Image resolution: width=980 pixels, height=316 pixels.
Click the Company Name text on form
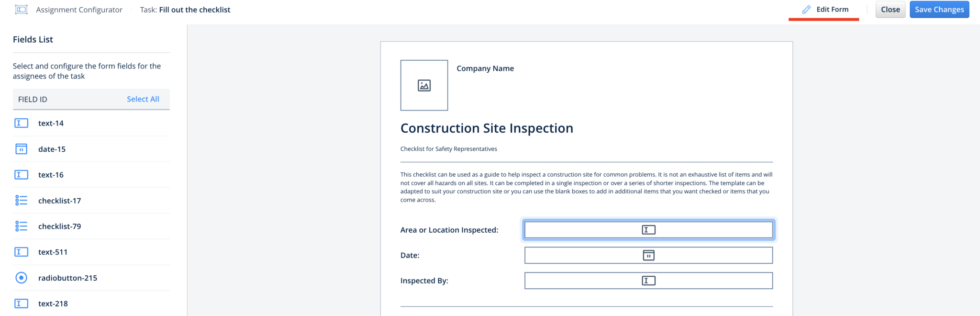click(x=485, y=68)
